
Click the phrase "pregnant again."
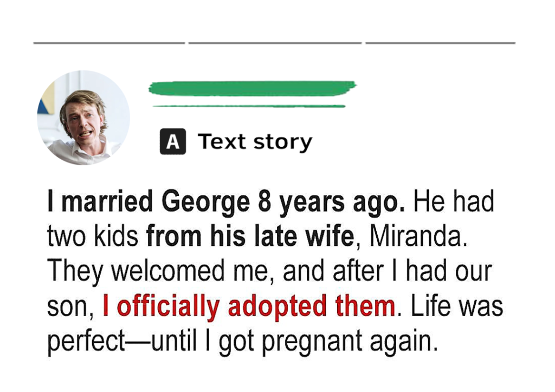pos(350,342)
